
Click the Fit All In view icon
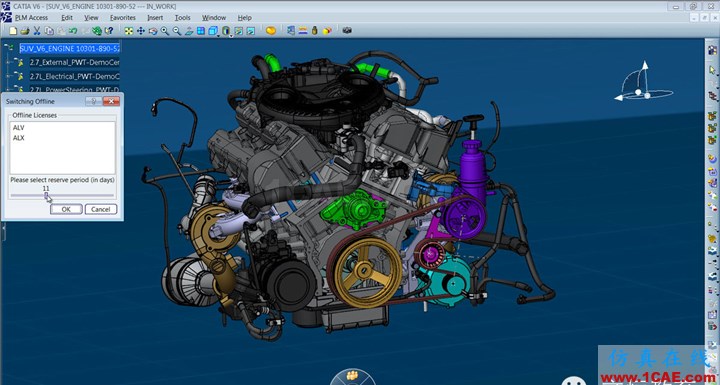click(x=129, y=31)
